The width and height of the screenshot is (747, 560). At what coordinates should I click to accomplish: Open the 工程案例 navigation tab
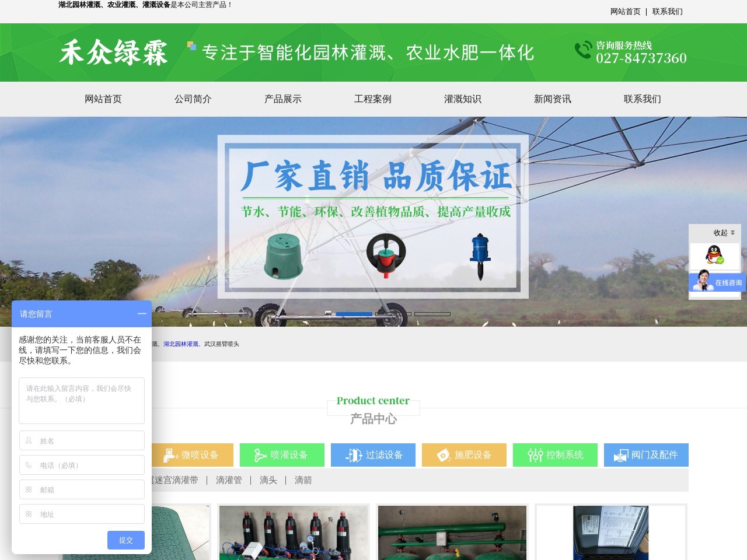coord(373,99)
